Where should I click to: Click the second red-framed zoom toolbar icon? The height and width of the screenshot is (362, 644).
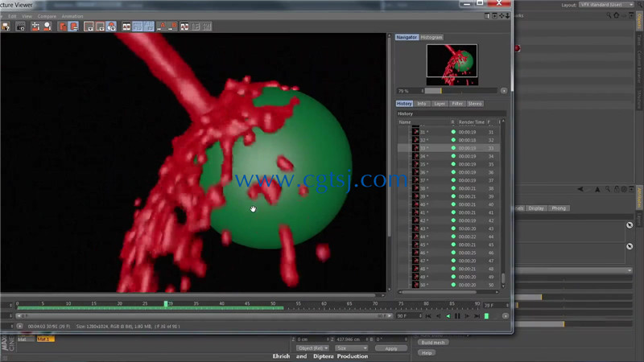click(x=100, y=27)
